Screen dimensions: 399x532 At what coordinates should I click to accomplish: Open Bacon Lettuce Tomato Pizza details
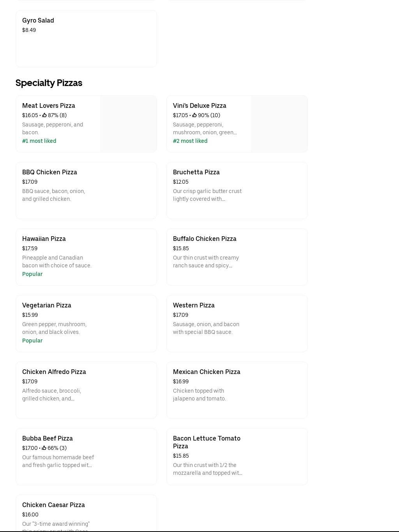tap(237, 457)
